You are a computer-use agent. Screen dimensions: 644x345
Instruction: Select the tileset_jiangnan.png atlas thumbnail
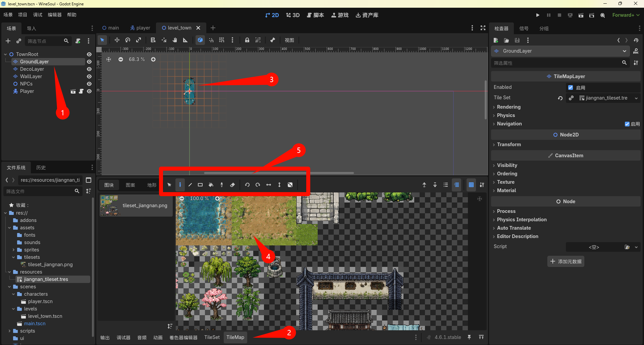tap(136, 206)
